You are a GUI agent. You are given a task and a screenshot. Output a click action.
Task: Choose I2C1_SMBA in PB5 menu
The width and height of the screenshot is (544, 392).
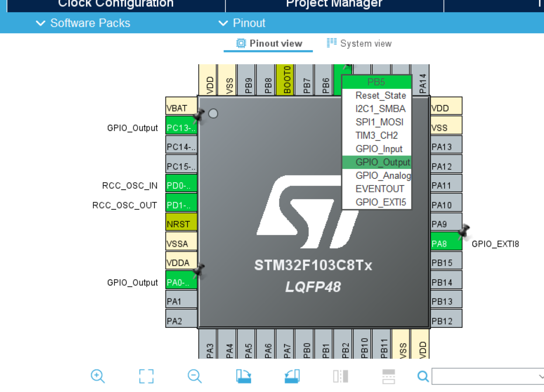tap(377, 109)
